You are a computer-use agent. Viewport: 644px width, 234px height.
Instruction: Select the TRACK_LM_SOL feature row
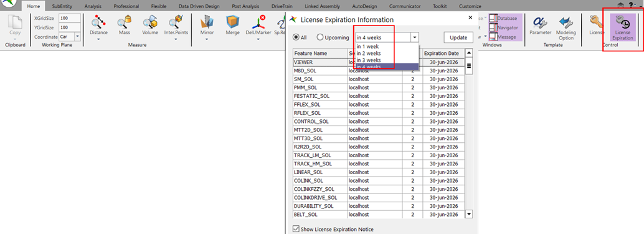[378, 155]
